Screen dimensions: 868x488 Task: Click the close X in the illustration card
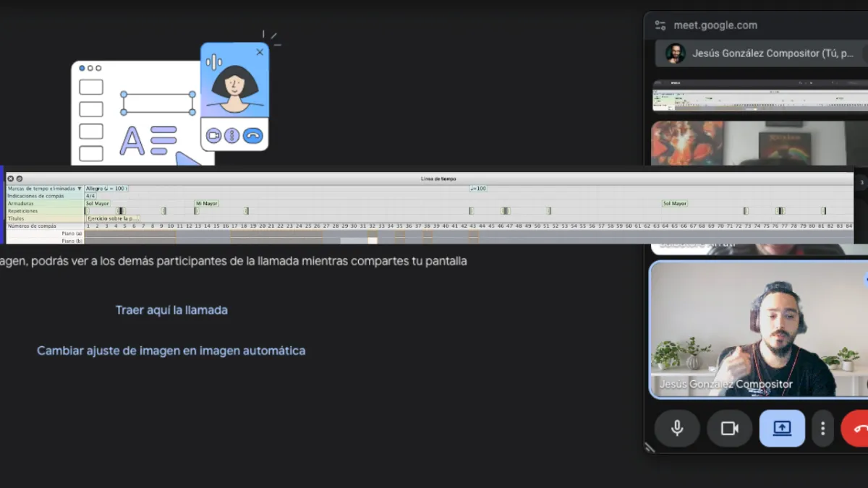pyautogui.click(x=260, y=52)
